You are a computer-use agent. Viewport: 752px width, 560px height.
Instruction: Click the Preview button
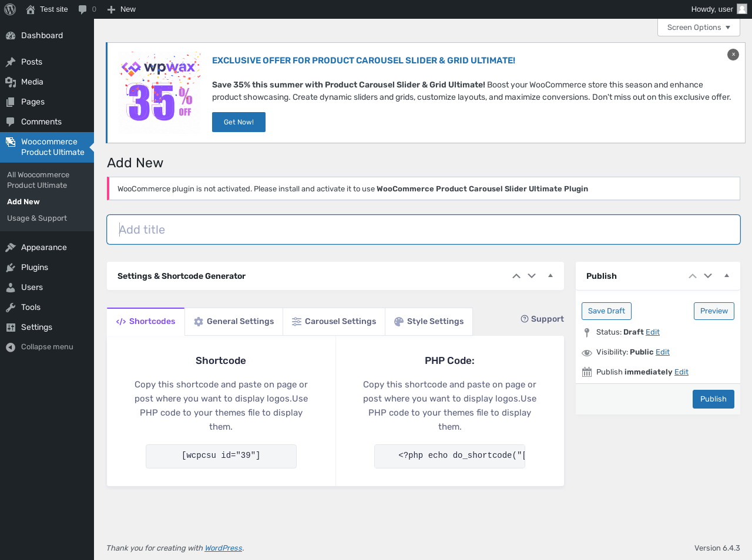click(x=714, y=311)
